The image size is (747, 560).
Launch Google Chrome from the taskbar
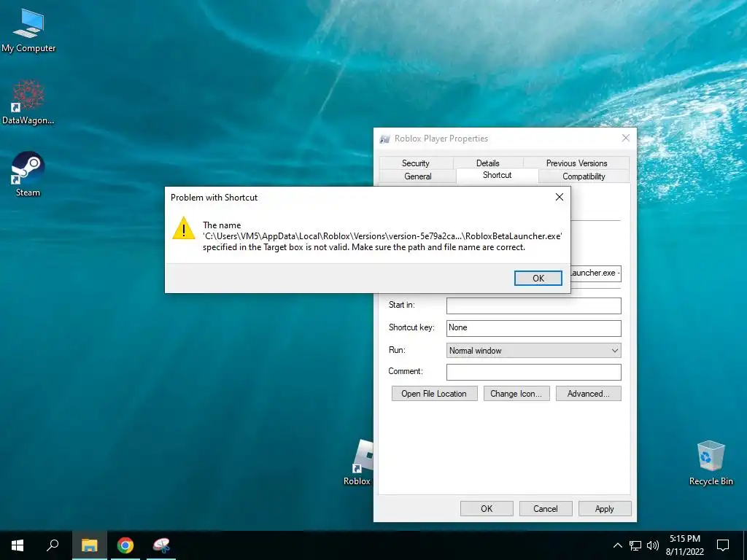click(x=125, y=545)
